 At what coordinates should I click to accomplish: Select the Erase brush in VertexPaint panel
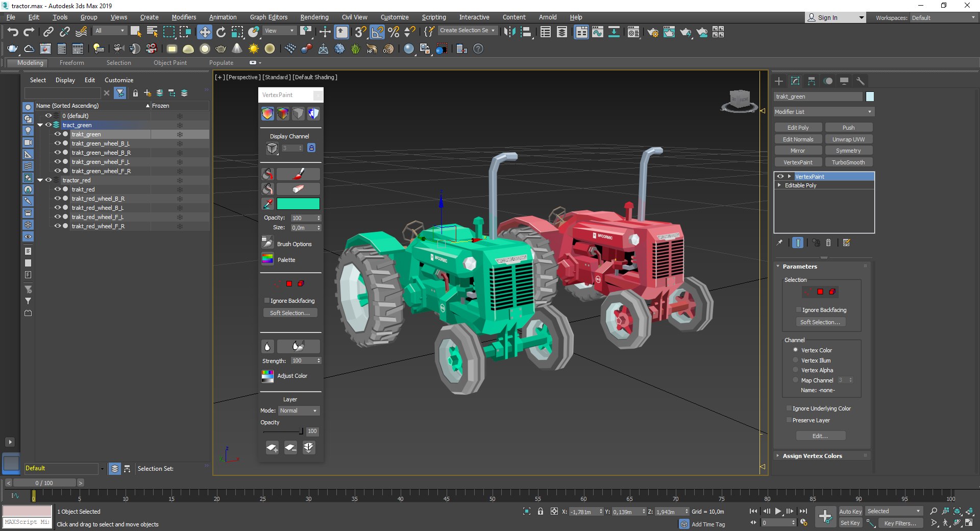pyautogui.click(x=299, y=189)
